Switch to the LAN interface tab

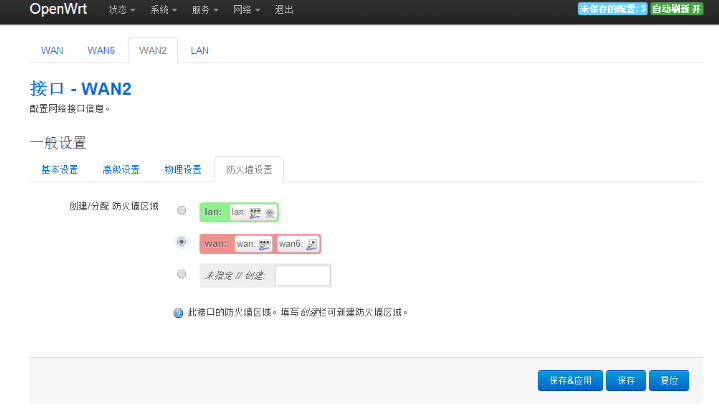coord(199,50)
